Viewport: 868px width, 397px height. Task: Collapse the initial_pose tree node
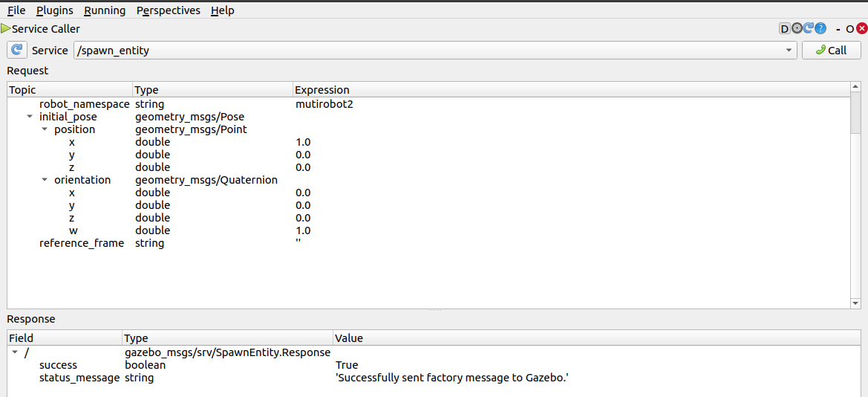(x=30, y=117)
